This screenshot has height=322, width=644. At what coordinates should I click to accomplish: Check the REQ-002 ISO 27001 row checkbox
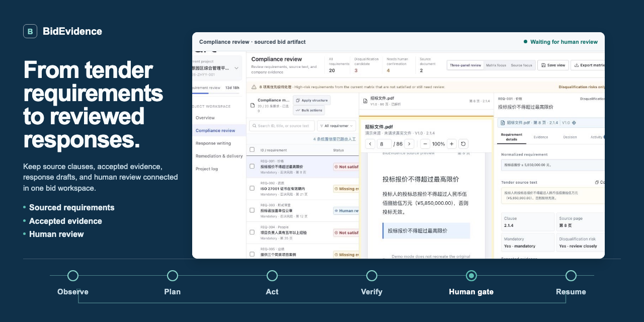(x=253, y=188)
